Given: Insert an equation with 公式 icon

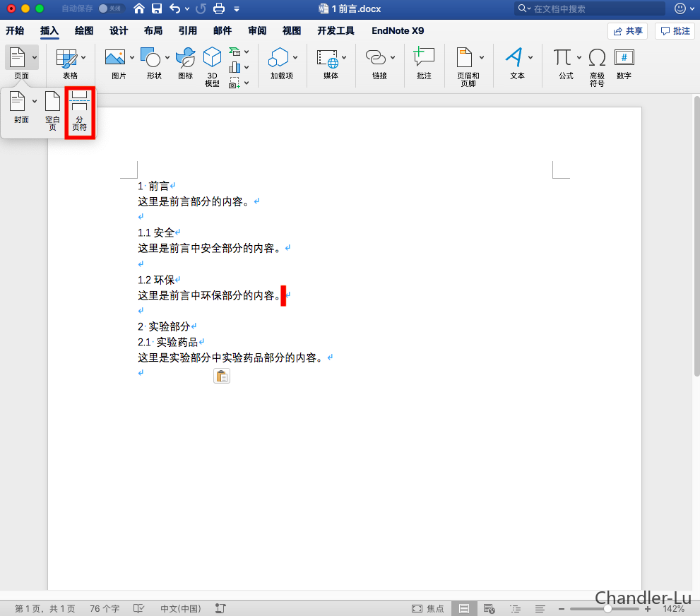Looking at the screenshot, I should tap(562, 58).
